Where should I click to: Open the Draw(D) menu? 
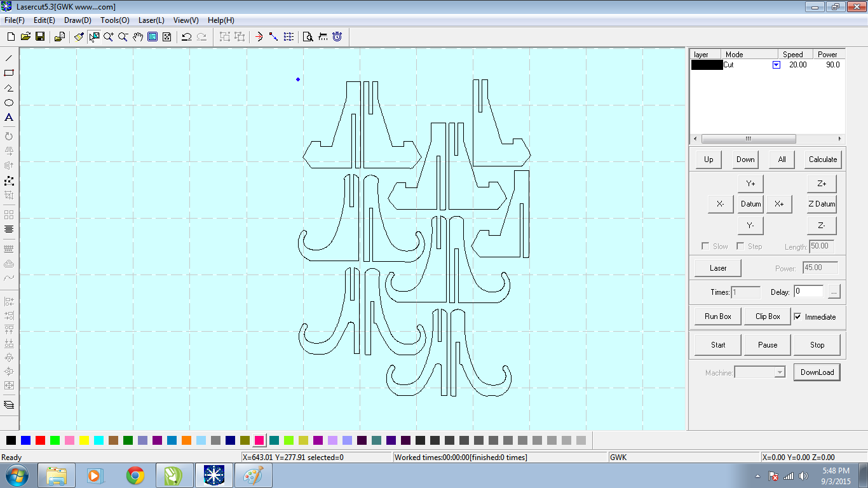78,20
